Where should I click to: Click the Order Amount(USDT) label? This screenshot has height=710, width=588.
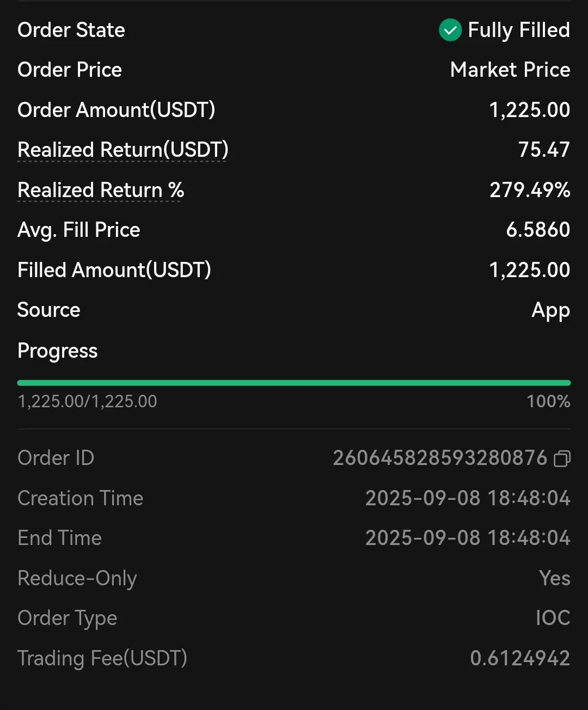coord(116,110)
